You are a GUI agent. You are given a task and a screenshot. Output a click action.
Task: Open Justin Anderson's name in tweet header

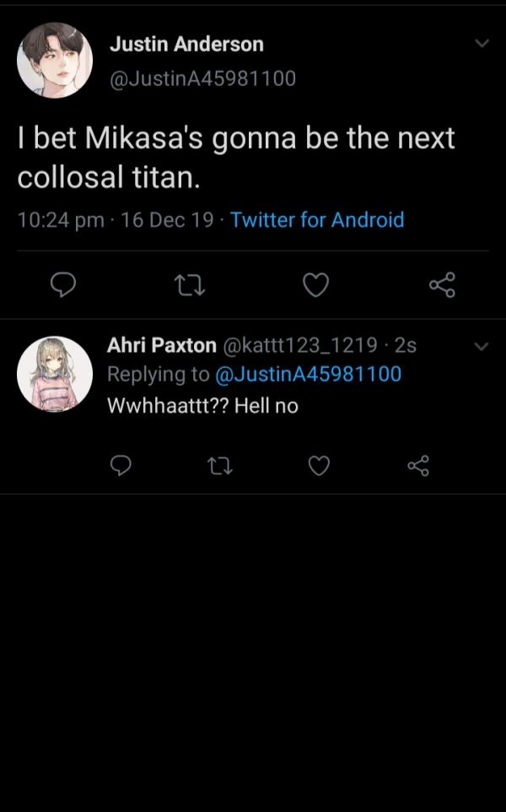pyautogui.click(x=186, y=44)
